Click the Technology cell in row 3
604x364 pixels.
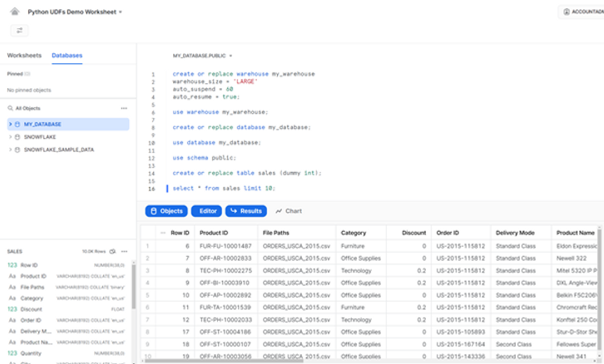(x=361, y=270)
